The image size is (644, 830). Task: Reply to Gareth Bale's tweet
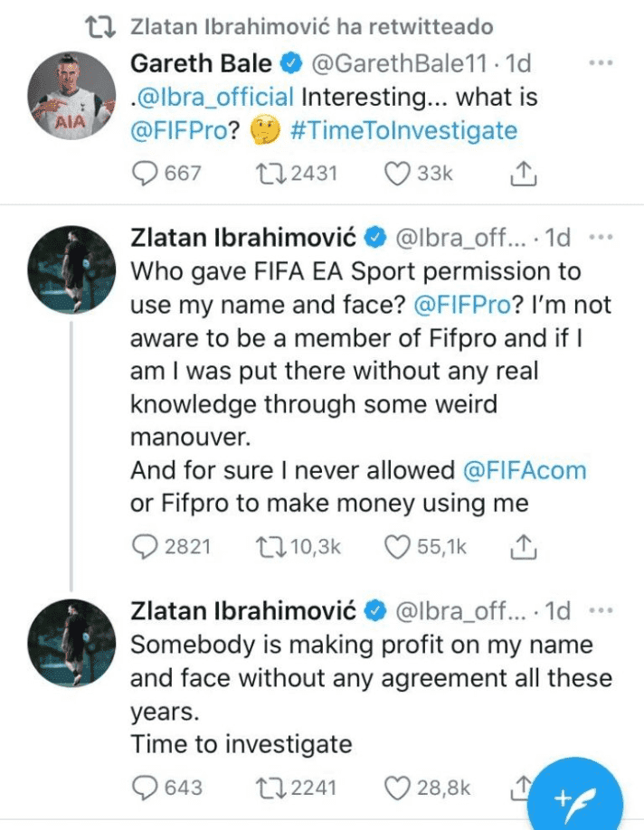pos(146,174)
